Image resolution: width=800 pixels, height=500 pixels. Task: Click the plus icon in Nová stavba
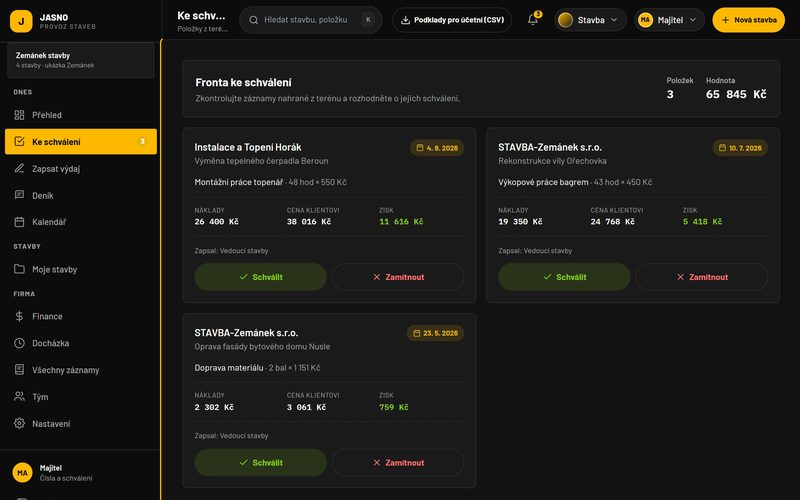coord(726,20)
